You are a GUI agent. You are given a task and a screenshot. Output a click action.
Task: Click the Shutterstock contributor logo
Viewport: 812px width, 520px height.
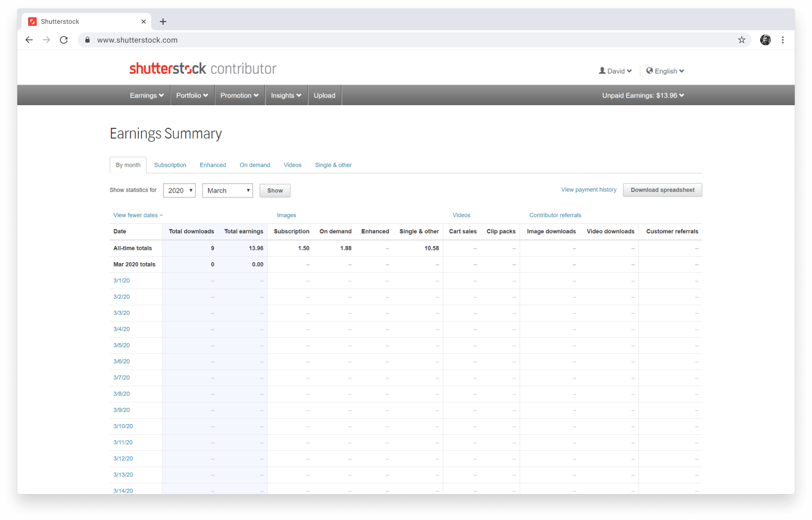(x=202, y=69)
